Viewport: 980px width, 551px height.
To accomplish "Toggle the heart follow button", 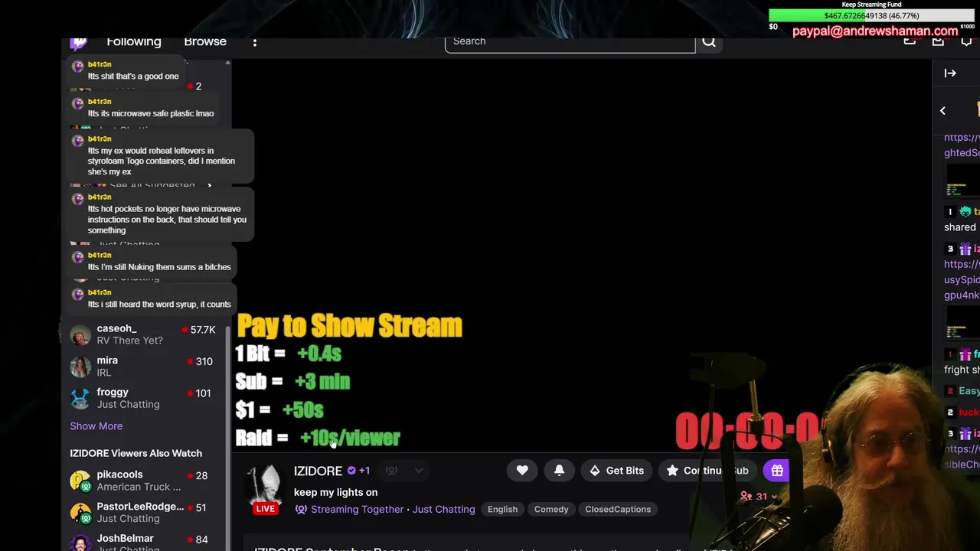I will (522, 471).
